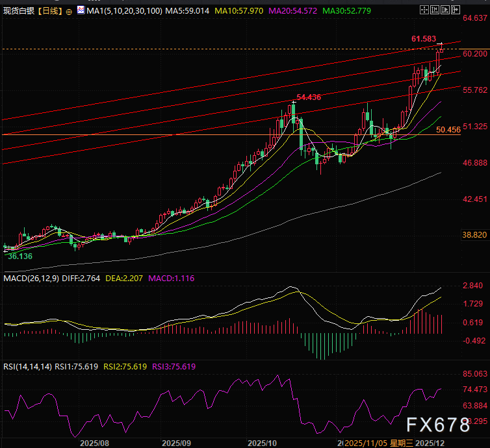Click the 2025/11/05 星期三 date label
This screenshot has width=490, height=448.
[377, 442]
